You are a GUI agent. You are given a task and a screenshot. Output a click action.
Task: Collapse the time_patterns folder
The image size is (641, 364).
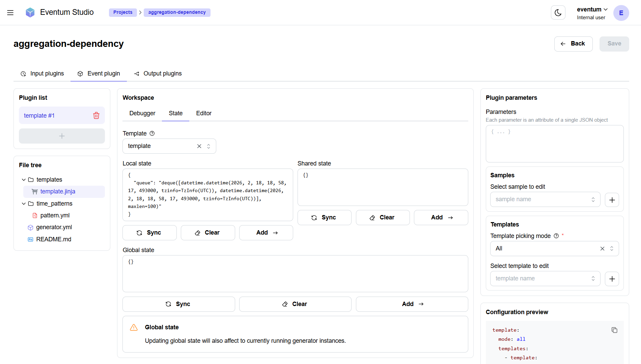pos(24,204)
